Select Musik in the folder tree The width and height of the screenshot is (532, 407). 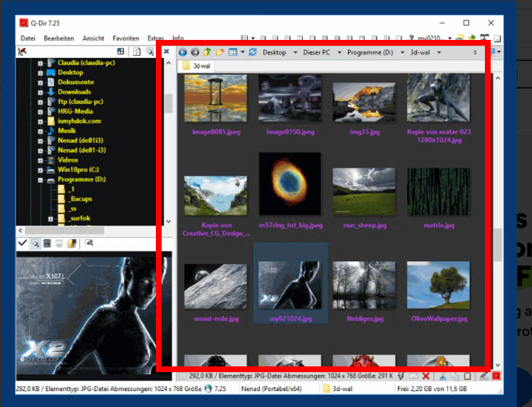67,131
